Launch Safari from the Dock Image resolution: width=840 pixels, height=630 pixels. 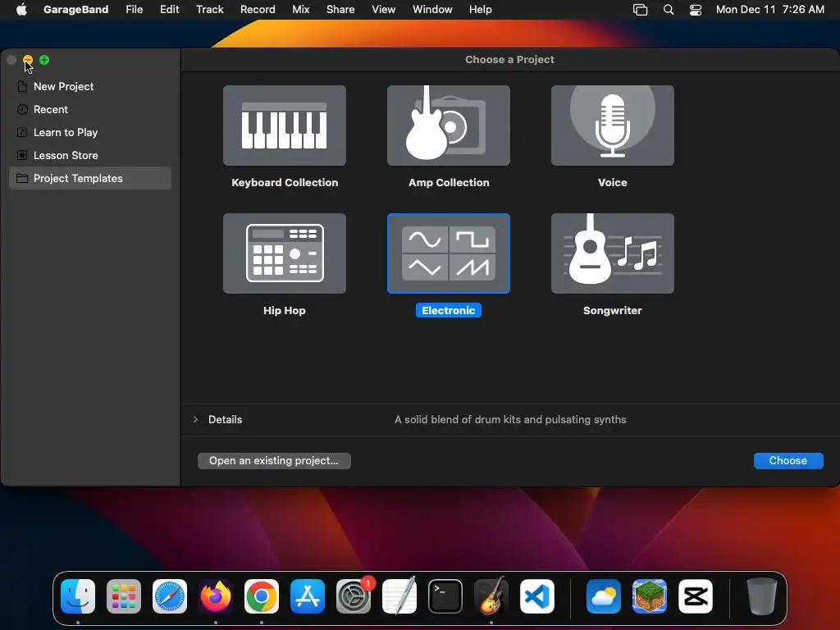coord(170,596)
